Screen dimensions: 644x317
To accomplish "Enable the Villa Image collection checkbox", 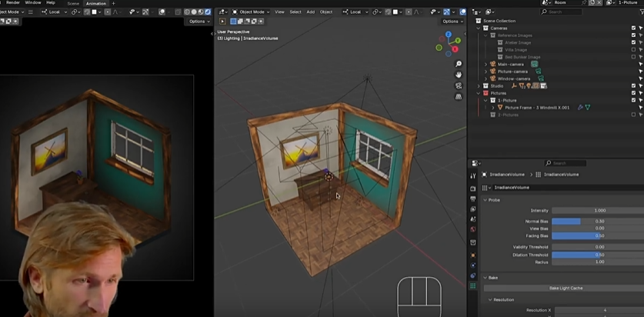I will (633, 49).
